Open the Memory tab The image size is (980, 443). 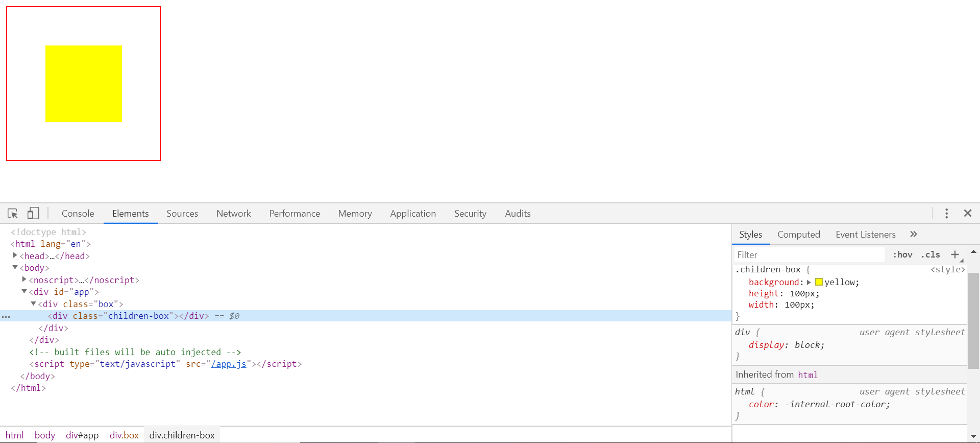click(x=355, y=214)
